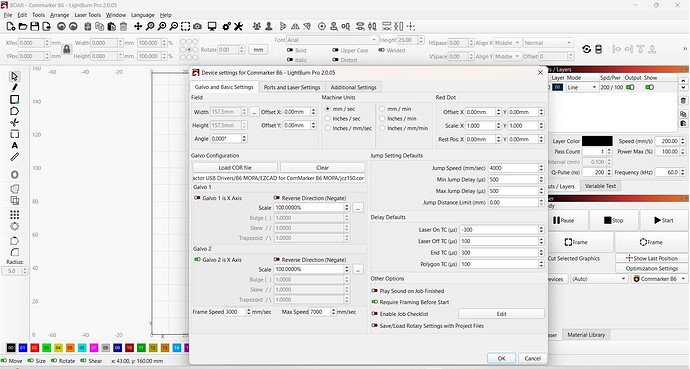Open the Commarker B6 device dropdown

pyautogui.click(x=659, y=279)
